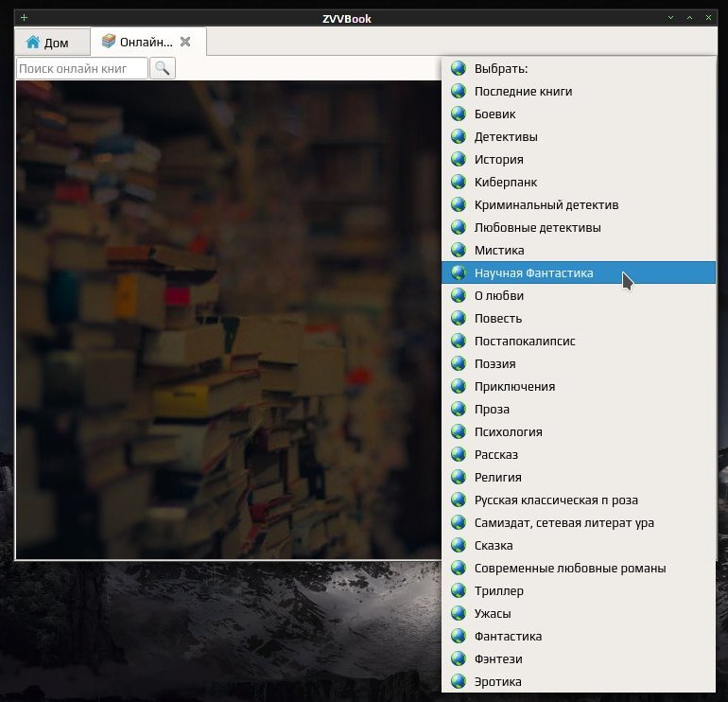The height and width of the screenshot is (702, 728).
Task: Click globe icon next to Мистика
Action: [459, 250]
